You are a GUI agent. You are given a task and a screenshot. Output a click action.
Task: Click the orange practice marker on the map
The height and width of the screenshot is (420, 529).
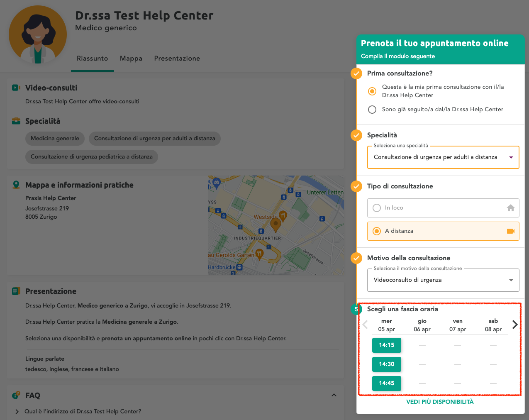click(275, 225)
